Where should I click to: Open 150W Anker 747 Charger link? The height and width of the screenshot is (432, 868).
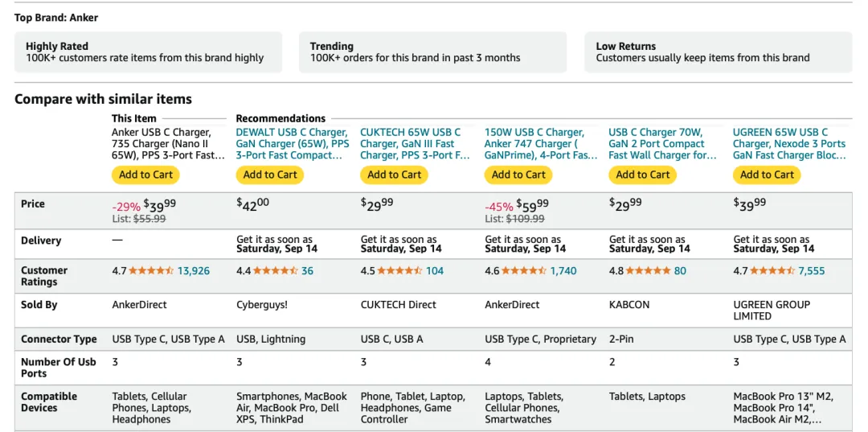(x=542, y=144)
